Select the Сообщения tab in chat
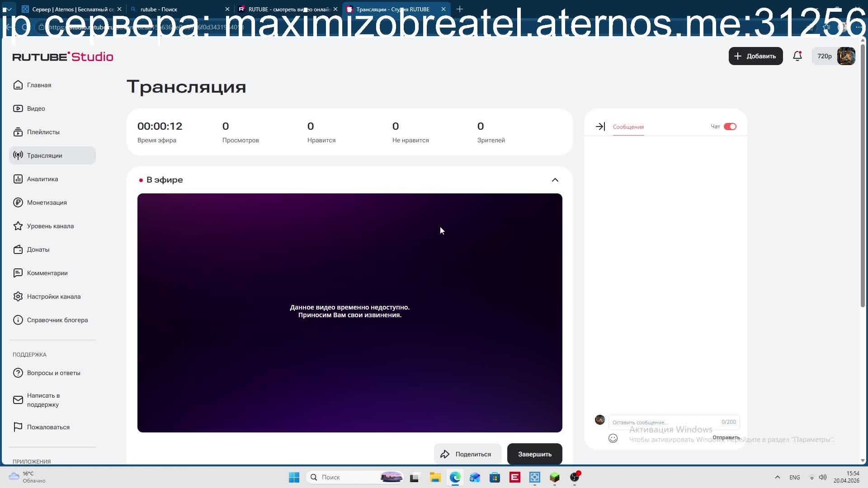 tap(628, 127)
